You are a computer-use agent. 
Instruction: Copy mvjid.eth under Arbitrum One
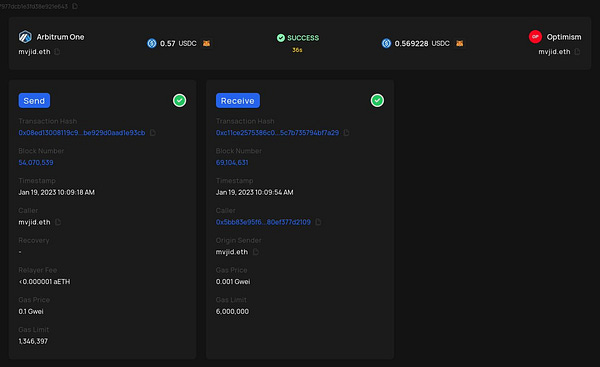pos(57,52)
